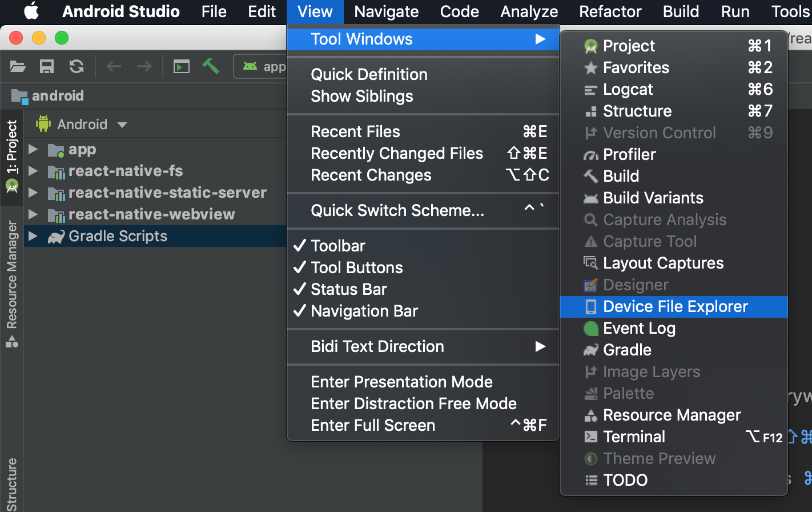The height and width of the screenshot is (512, 812).
Task: Click the Logcat submenu icon
Action: click(590, 90)
